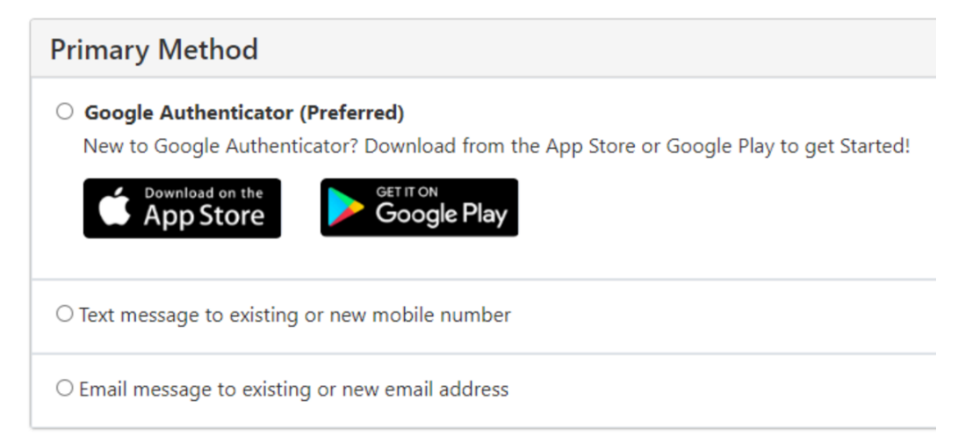Click the New to Google Authenticator description text
980x436 pixels.
tap(496, 147)
